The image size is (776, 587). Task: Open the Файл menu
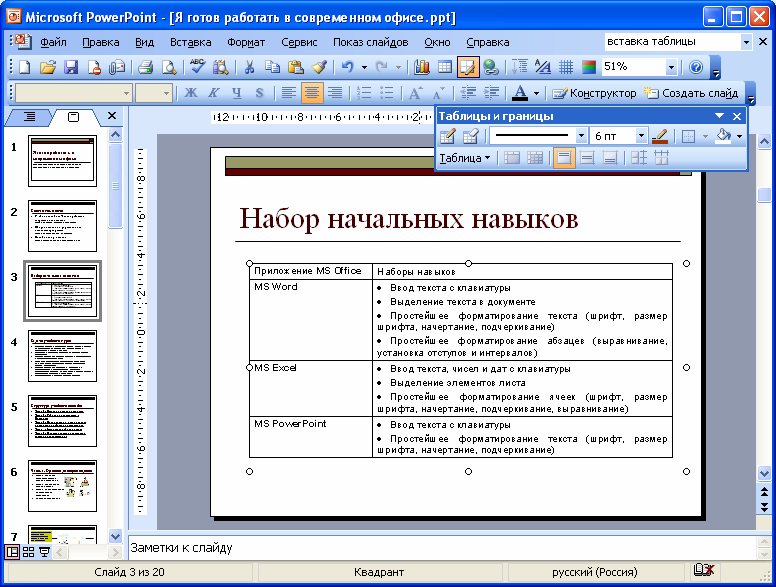click(53, 43)
